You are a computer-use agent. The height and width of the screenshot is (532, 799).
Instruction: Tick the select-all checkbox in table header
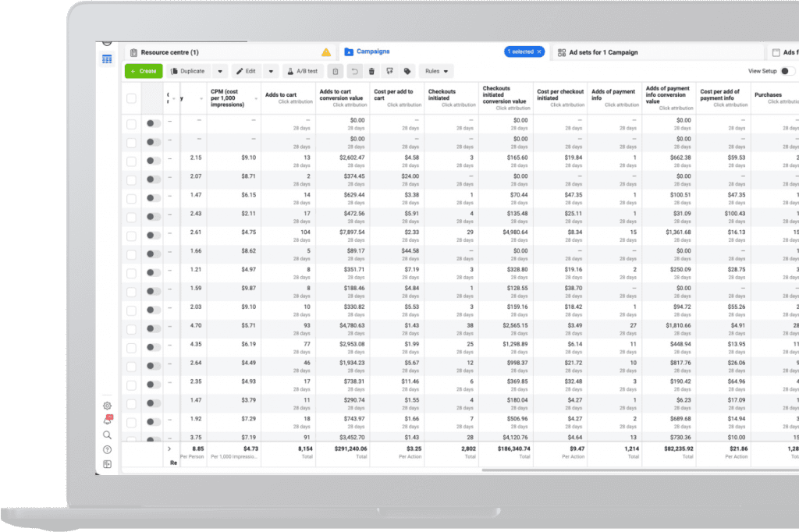point(131,98)
